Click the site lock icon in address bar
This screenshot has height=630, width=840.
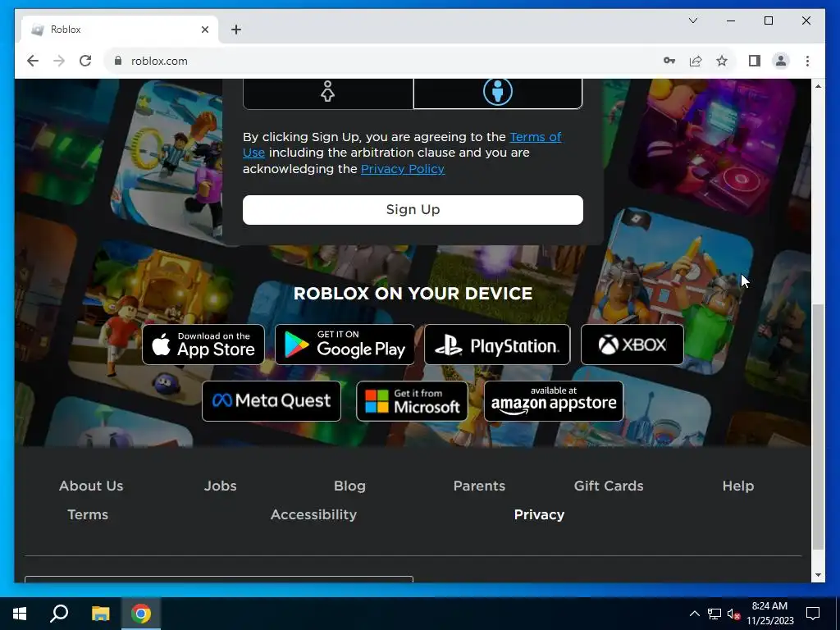(x=118, y=61)
